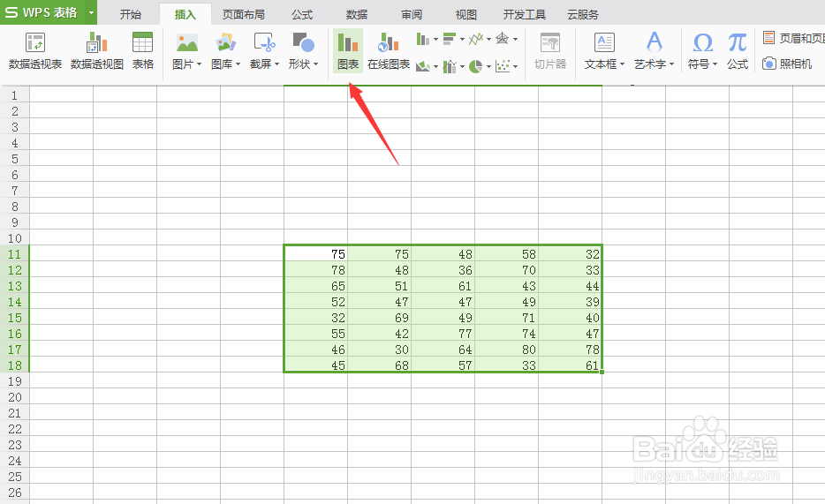Click the 符号 omega symbol icon
This screenshot has height=504, width=825.
pyautogui.click(x=703, y=43)
